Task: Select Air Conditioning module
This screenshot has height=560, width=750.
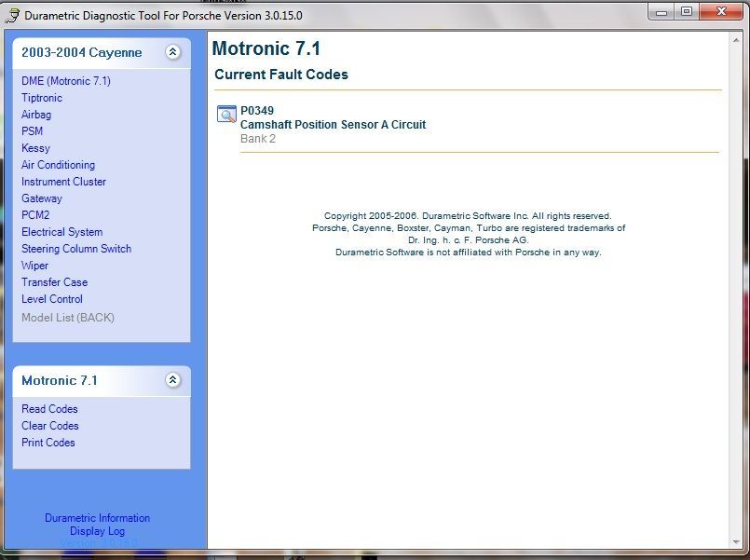Action: click(58, 165)
